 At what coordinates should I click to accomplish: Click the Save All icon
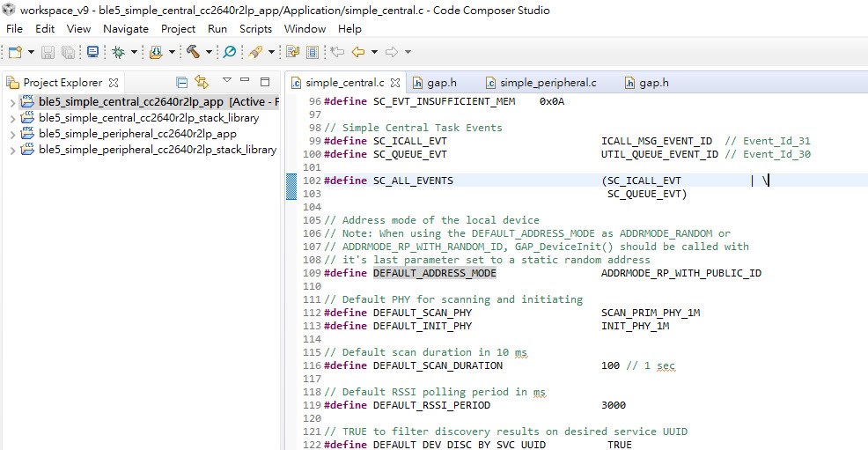click(x=68, y=52)
